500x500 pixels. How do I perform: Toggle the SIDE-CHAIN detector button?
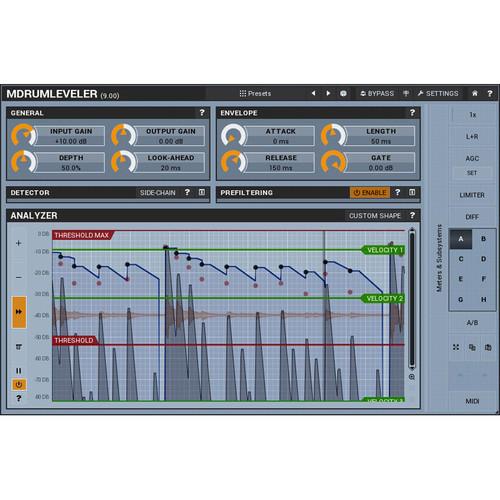158,193
